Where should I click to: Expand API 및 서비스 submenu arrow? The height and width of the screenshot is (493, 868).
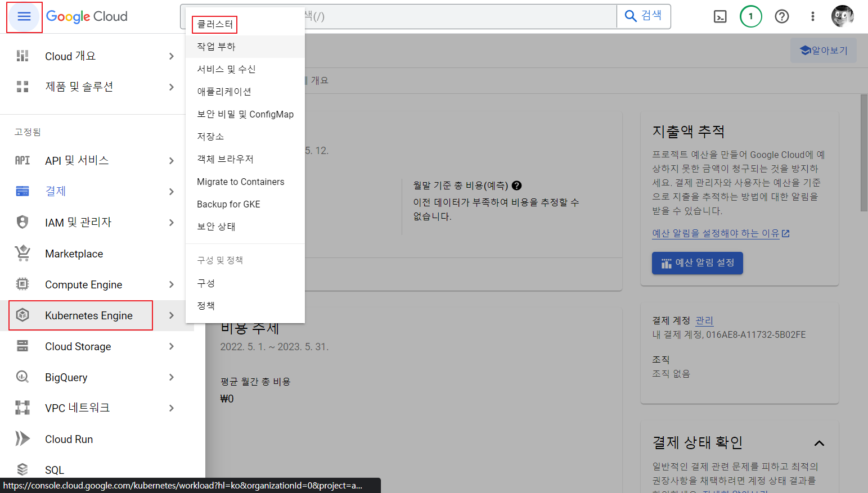point(172,161)
